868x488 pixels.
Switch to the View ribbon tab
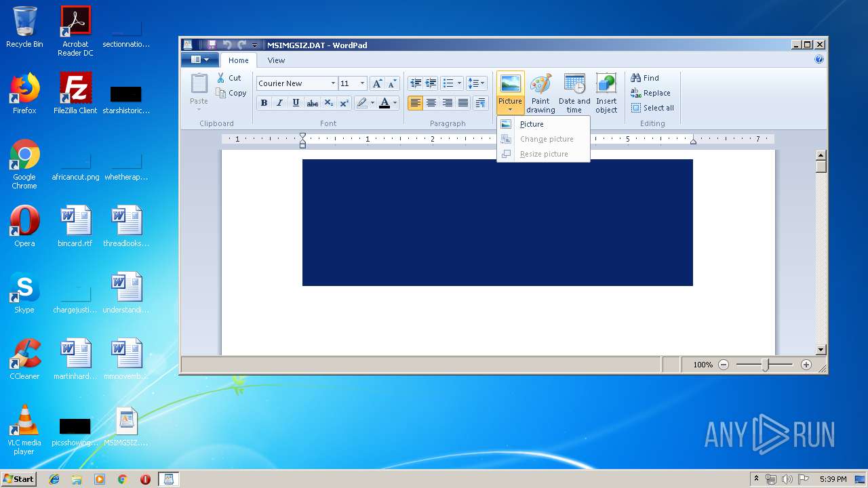[276, 60]
